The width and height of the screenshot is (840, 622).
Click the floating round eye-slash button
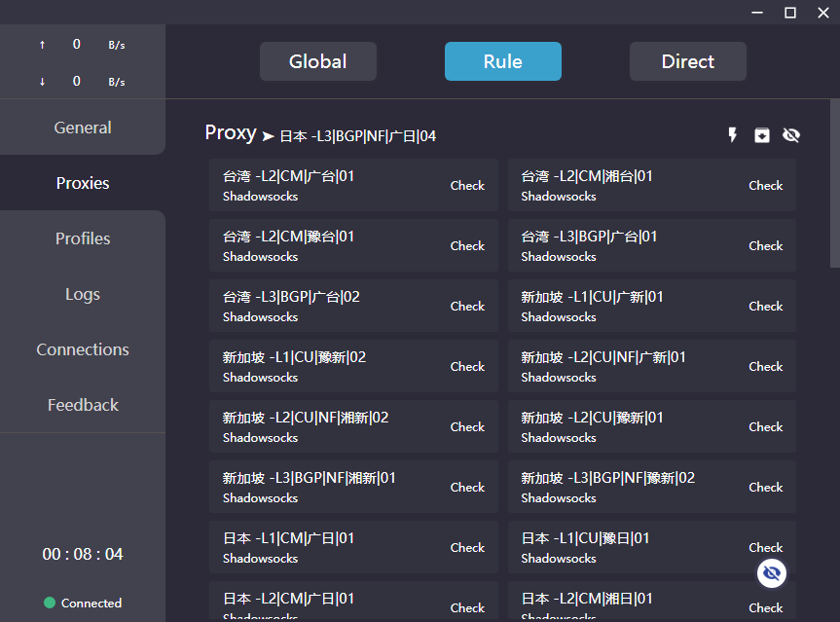click(x=772, y=573)
